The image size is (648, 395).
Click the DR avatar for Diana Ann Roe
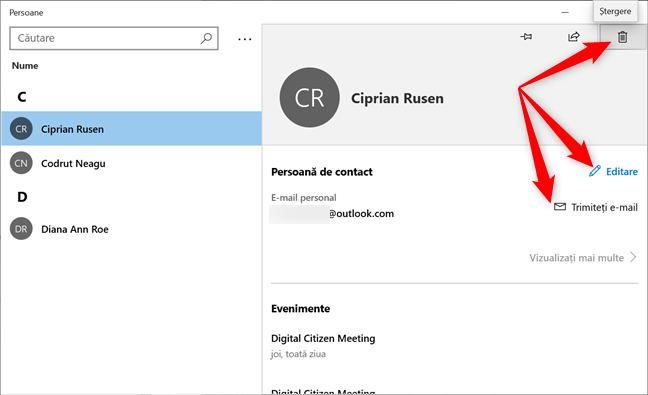tap(21, 229)
